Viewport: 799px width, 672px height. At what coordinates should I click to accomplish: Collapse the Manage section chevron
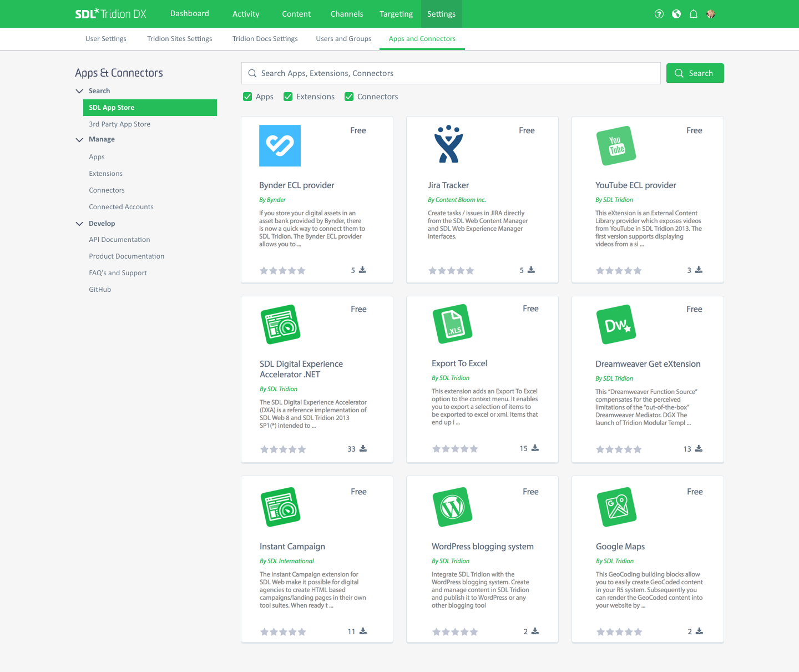point(79,140)
